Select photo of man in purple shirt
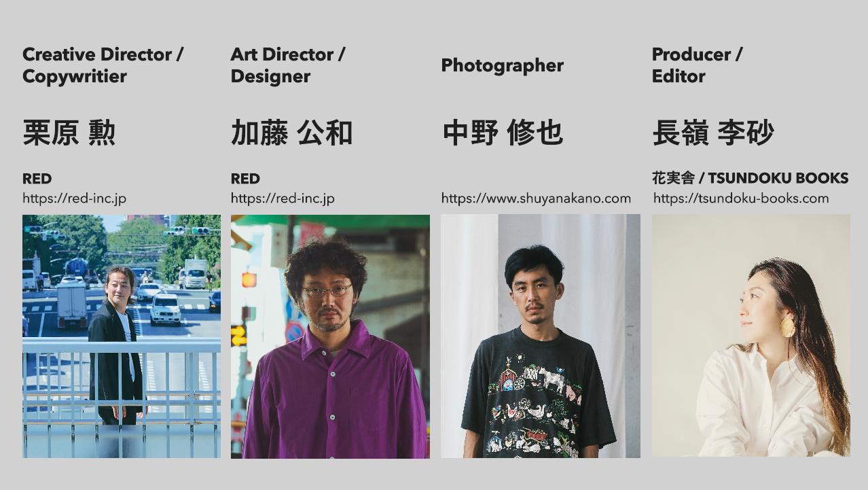The width and height of the screenshot is (868, 490). point(330,336)
